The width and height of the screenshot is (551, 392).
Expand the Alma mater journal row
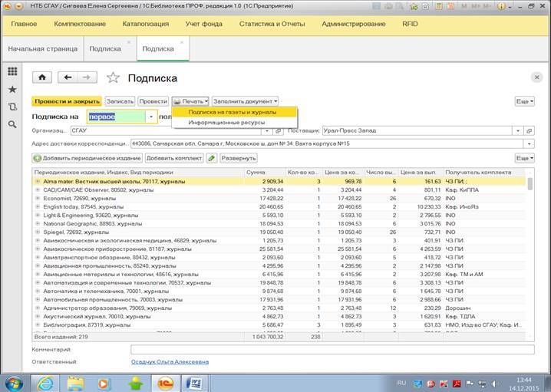[x=37, y=181]
